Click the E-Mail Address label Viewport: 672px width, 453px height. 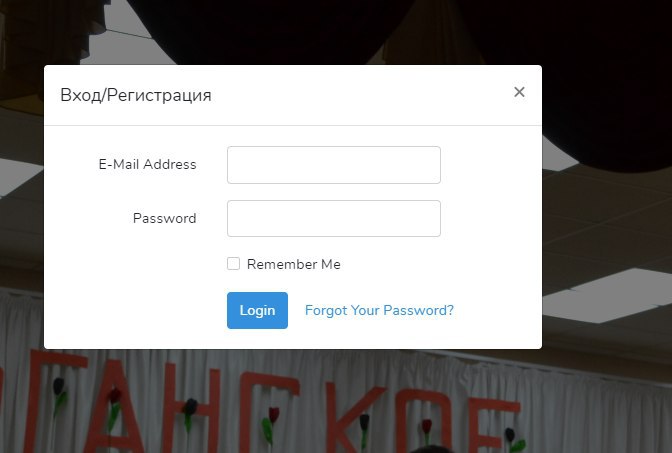[147, 164]
